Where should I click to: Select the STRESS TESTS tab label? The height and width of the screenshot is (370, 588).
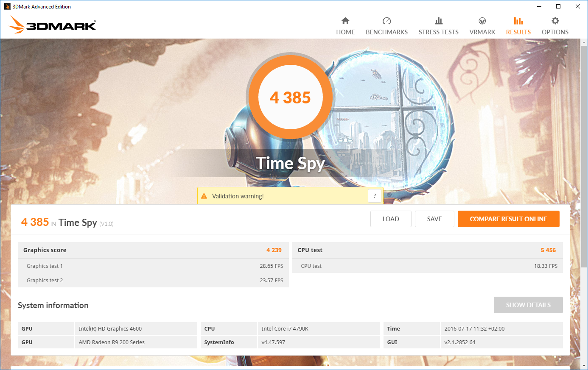click(439, 32)
